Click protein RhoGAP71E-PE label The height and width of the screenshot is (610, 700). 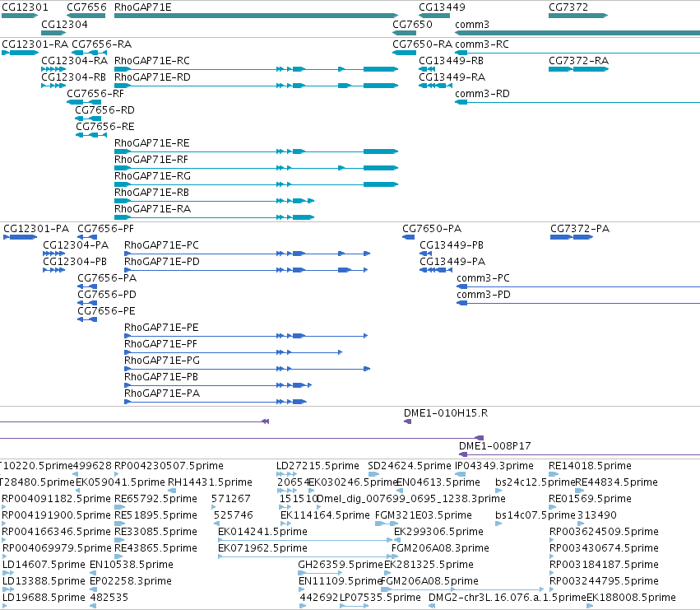[161, 328]
